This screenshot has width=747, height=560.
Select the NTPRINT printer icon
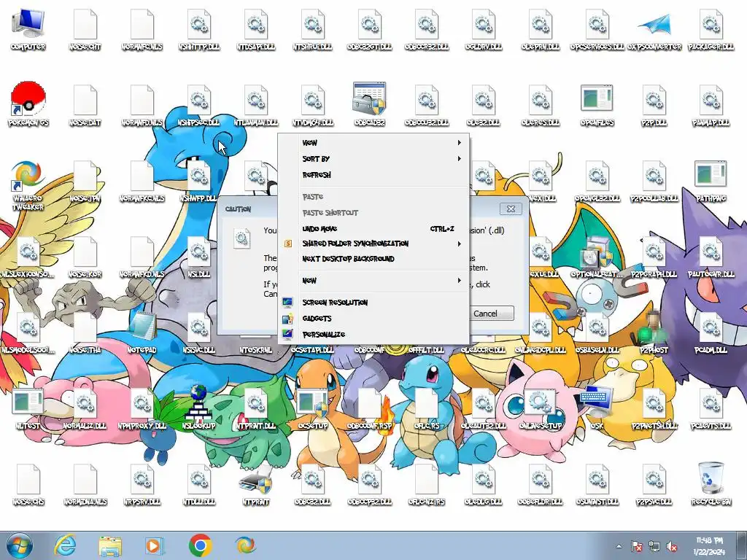click(x=256, y=484)
